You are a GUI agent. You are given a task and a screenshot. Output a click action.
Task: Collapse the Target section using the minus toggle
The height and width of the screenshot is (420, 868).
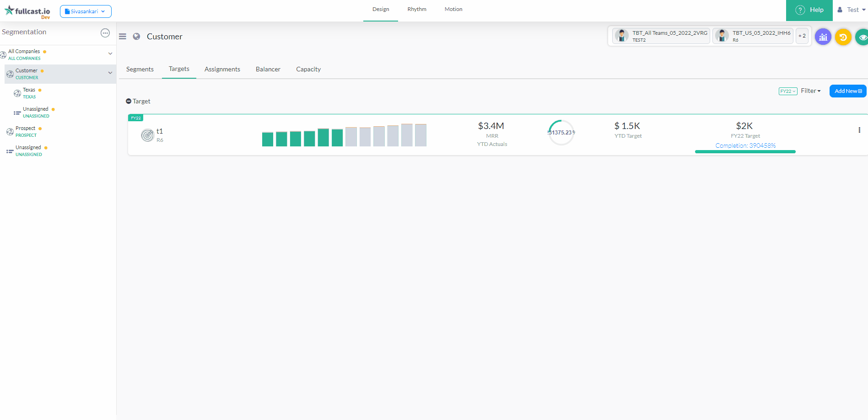click(129, 101)
